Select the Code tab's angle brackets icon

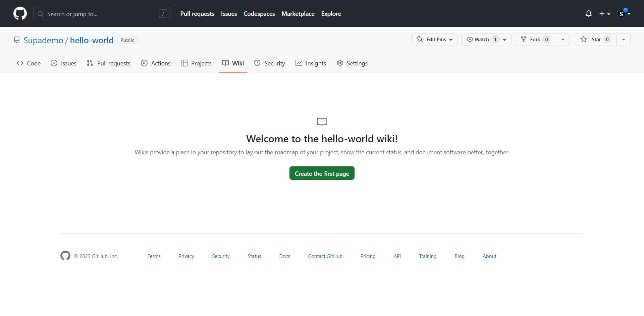(x=20, y=63)
